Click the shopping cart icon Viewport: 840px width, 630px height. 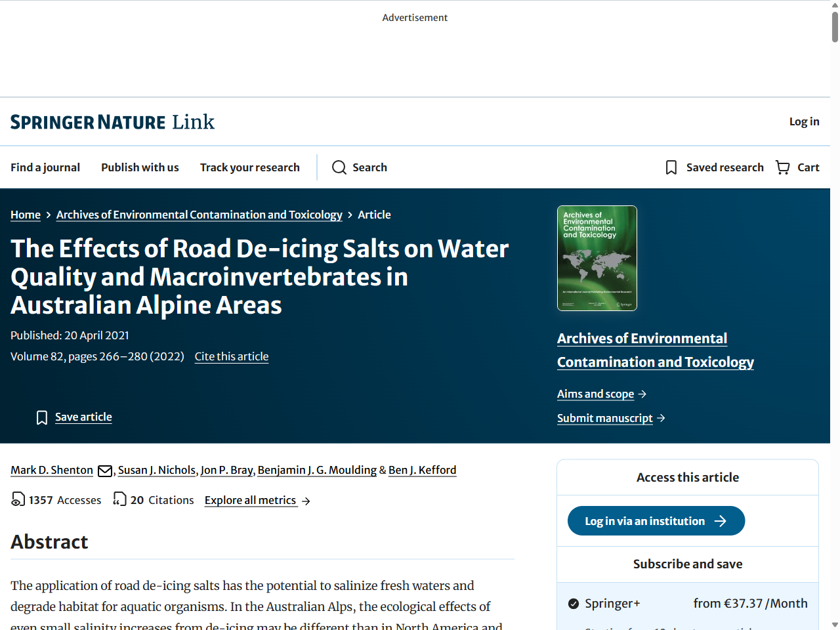(783, 167)
